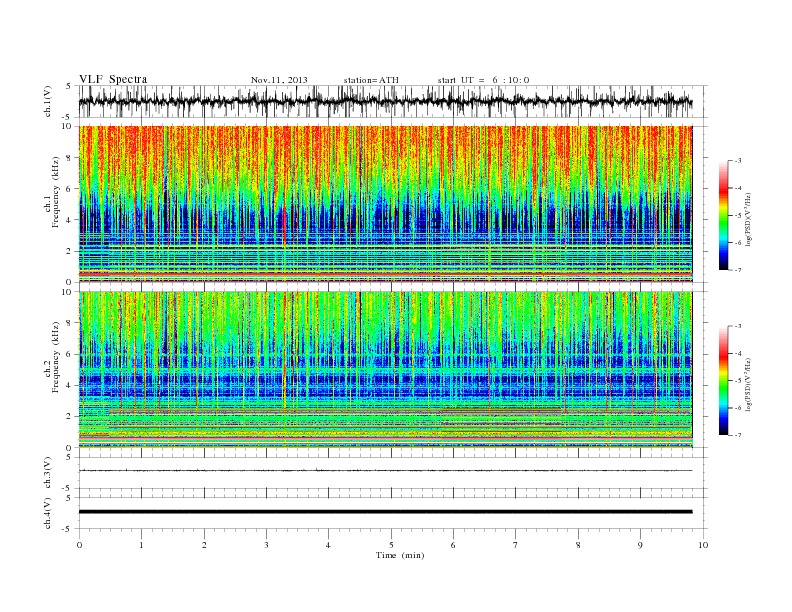Image resolution: width=792 pixels, height=612 pixels.
Task: Click the 'ch.4(V)' axis label
Action: click(48, 513)
